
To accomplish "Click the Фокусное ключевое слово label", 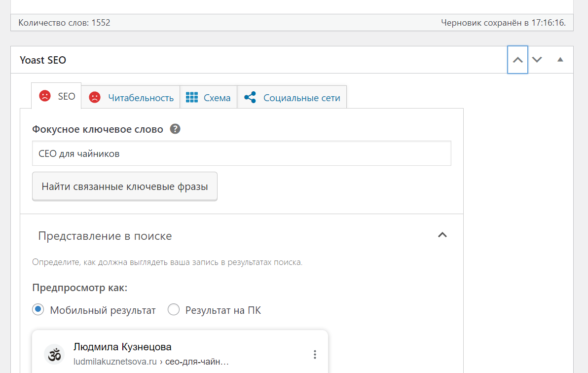I will tap(98, 129).
